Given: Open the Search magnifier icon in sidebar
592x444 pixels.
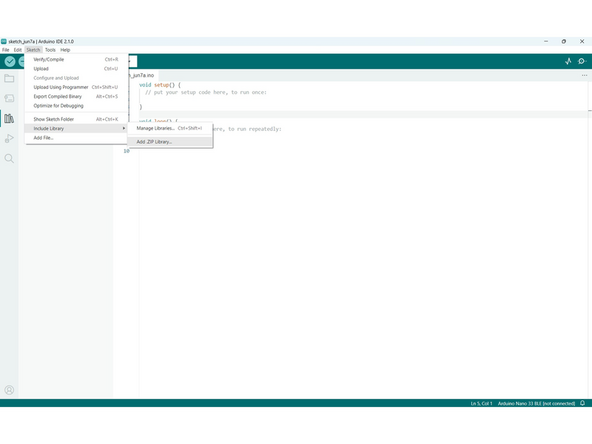Looking at the screenshot, I should 9,159.
